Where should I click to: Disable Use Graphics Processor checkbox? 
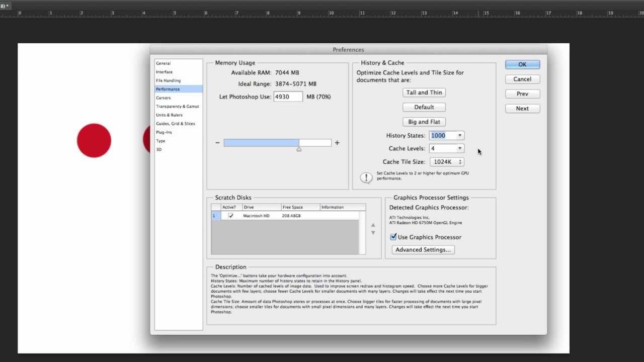393,237
